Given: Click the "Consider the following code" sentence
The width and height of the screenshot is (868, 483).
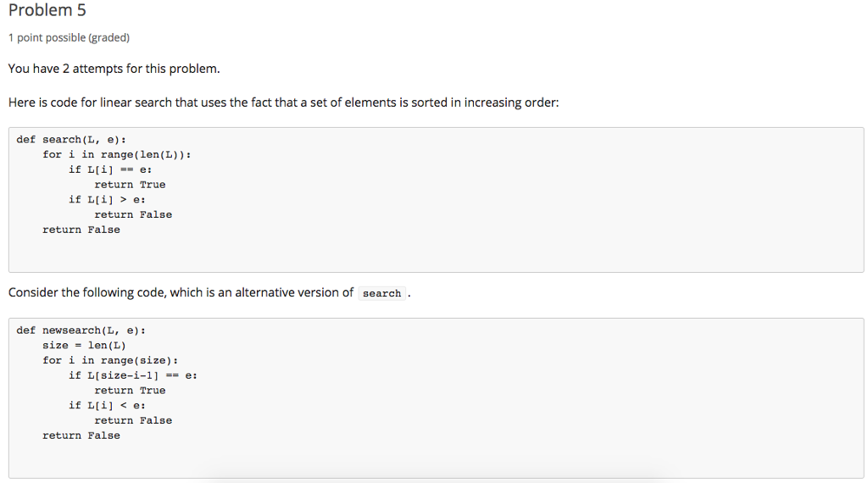Looking at the screenshot, I should [x=181, y=292].
